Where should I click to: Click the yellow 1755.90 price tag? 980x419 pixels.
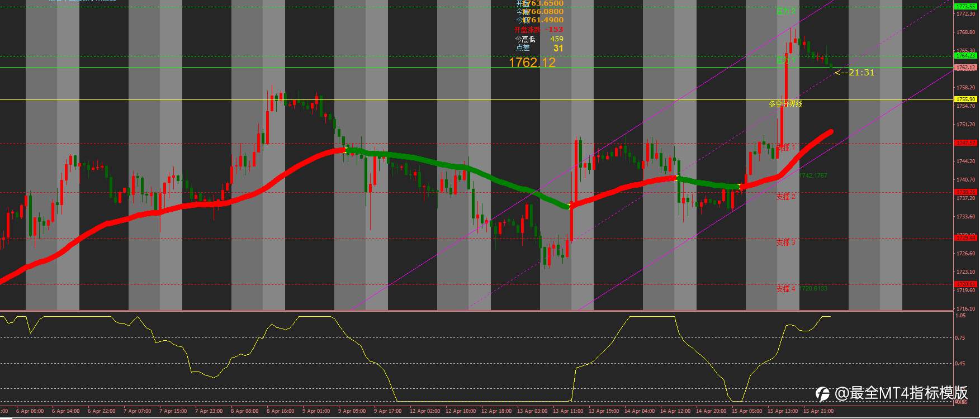965,99
